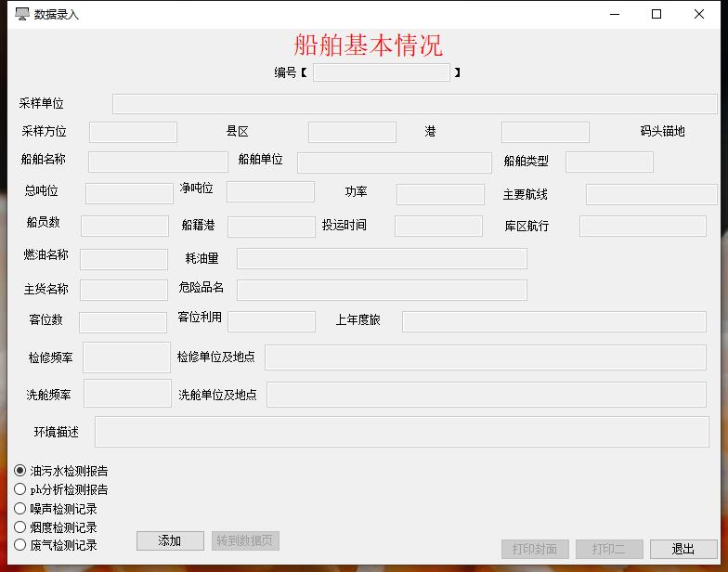Select the 噪声检测记录 radio button
This screenshot has height=572, width=728.
pyautogui.click(x=20, y=508)
